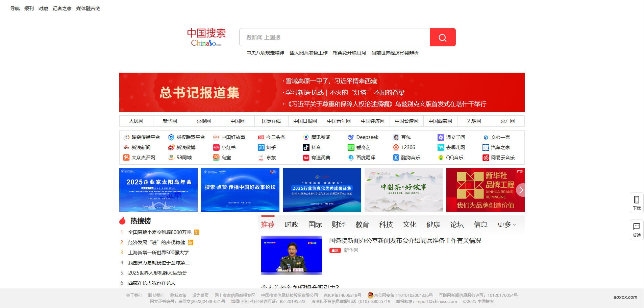Image resolution: width=644 pixels, height=308 pixels.
Task: Click hot search item 全国夏粮小麦收购超8000万吨
Action: [159, 232]
